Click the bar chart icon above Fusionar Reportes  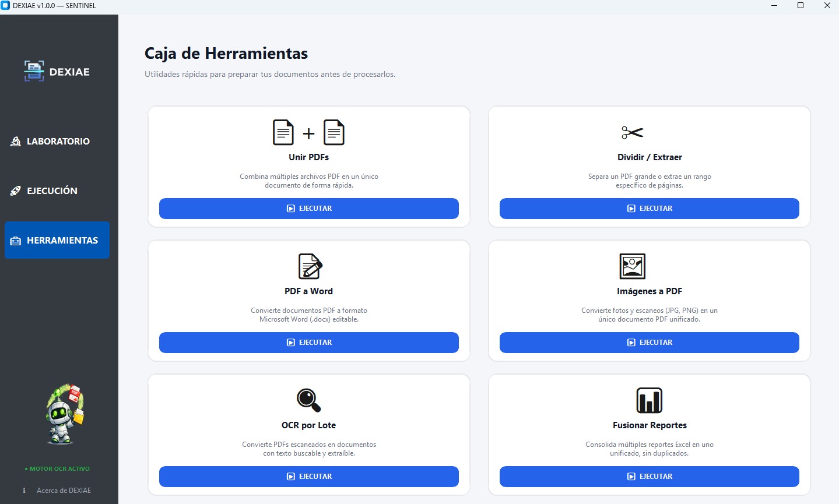coord(650,400)
